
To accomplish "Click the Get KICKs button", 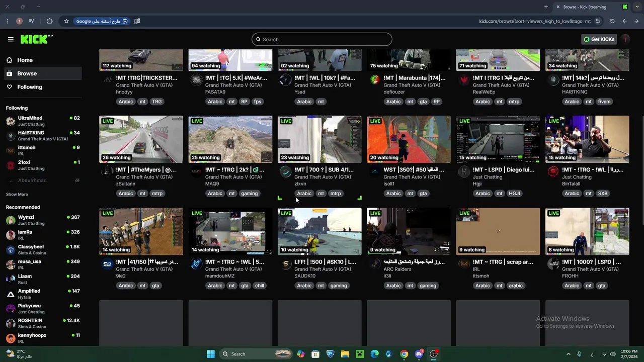I will [599, 39].
